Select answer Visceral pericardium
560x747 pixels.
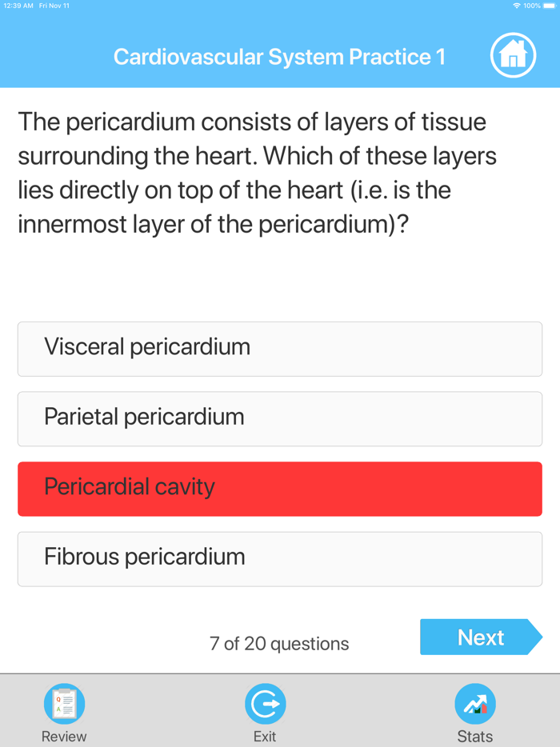coord(279,349)
